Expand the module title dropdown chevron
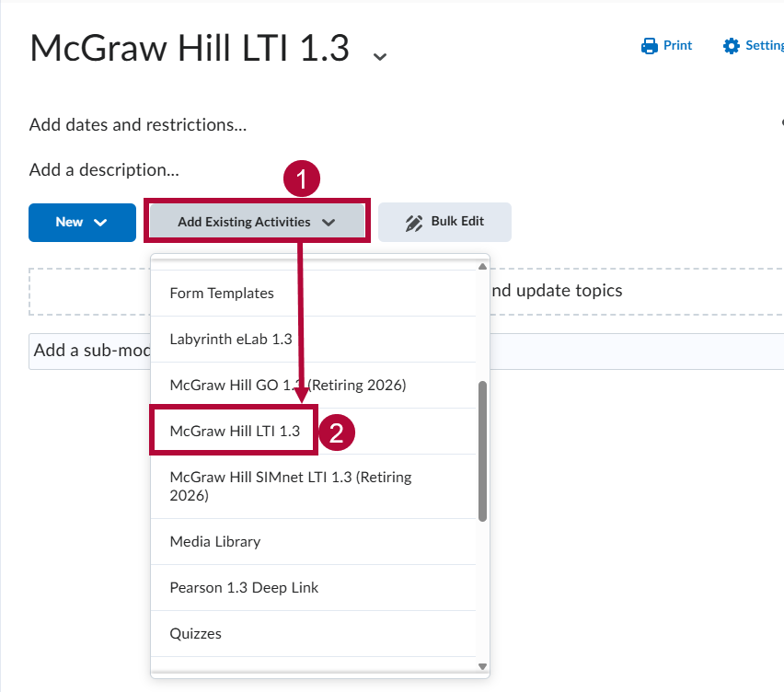 click(380, 56)
